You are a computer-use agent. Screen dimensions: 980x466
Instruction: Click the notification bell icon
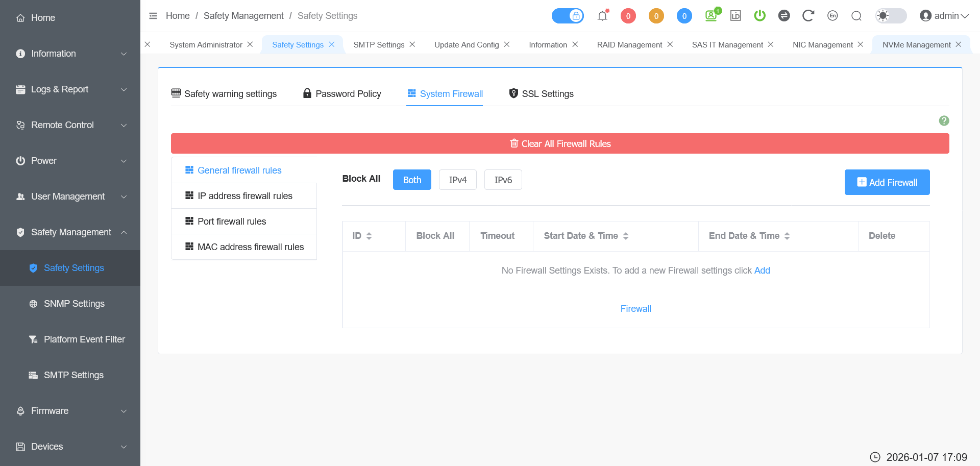tap(602, 16)
